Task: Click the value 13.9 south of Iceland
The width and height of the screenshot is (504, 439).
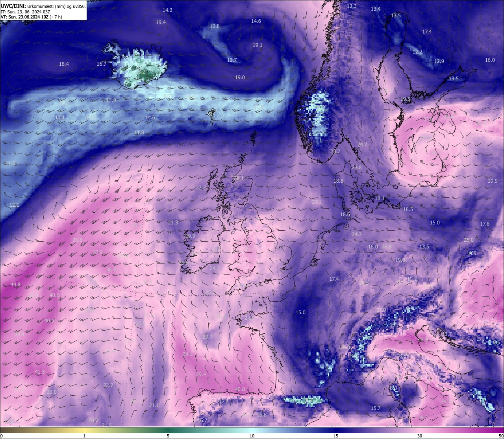Action: tap(111, 100)
